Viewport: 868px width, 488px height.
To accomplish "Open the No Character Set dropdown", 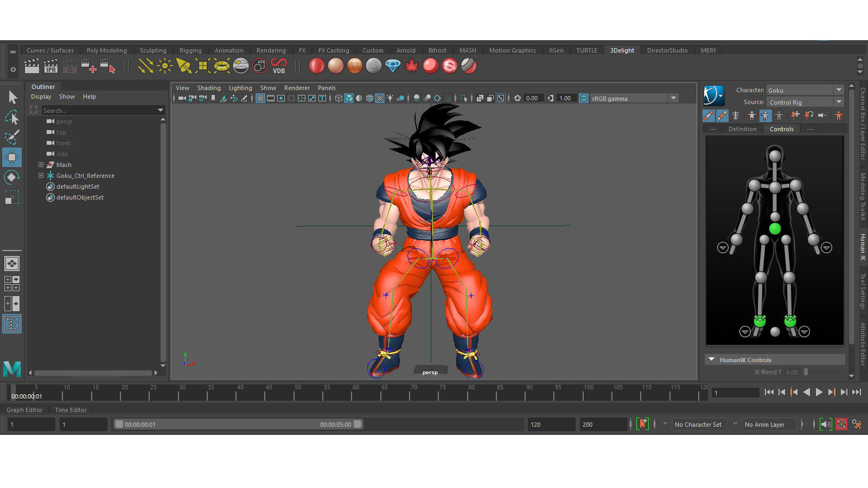I will coord(698,424).
